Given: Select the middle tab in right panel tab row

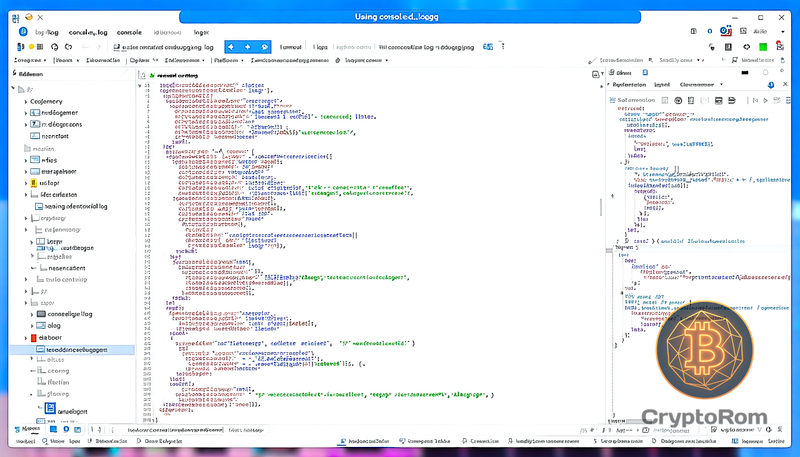Looking at the screenshot, I should tap(662, 85).
